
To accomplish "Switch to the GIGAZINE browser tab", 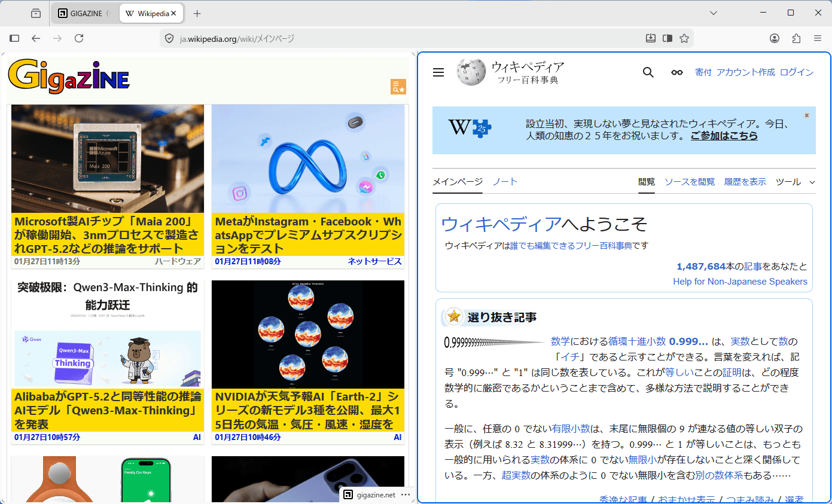I will pos(85,13).
